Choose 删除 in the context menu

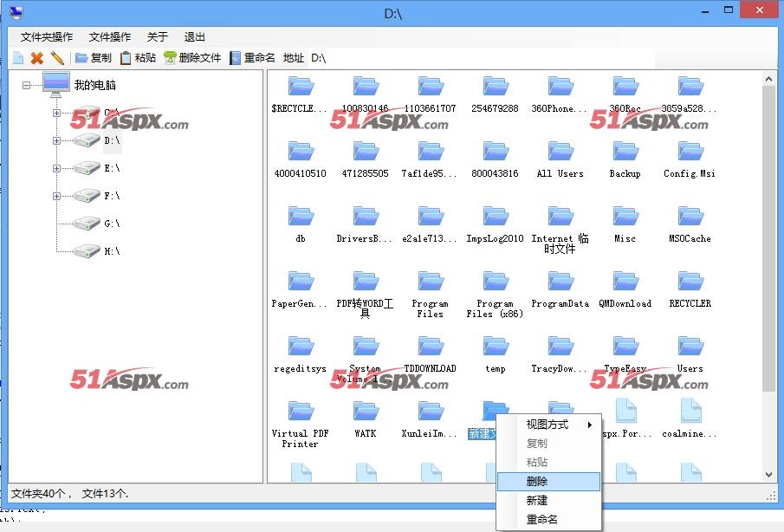coord(549,482)
